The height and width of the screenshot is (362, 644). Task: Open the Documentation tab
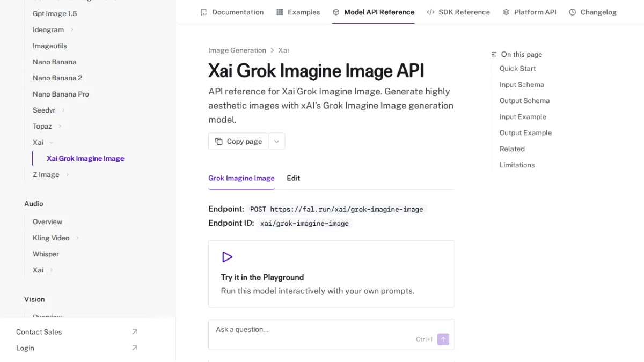pos(232,12)
